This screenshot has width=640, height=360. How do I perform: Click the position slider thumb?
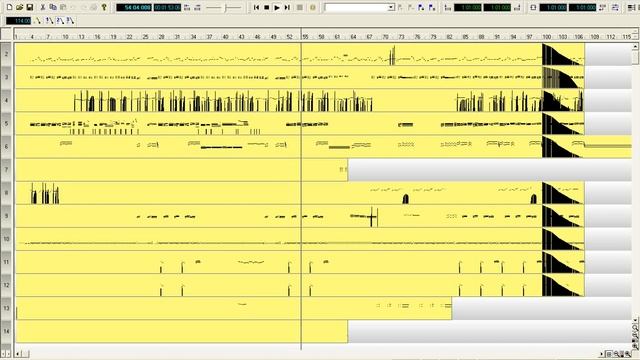[225, 7]
